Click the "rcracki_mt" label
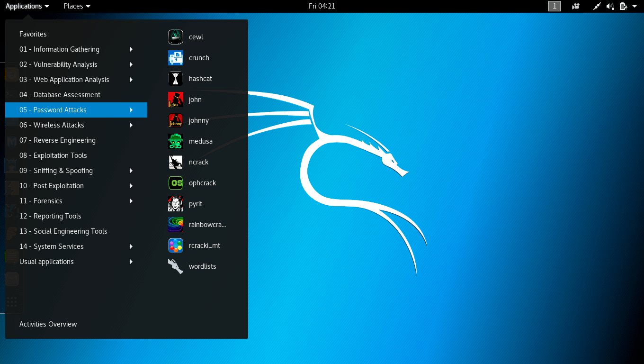Screen dimensions: 644x364 click(205, 246)
